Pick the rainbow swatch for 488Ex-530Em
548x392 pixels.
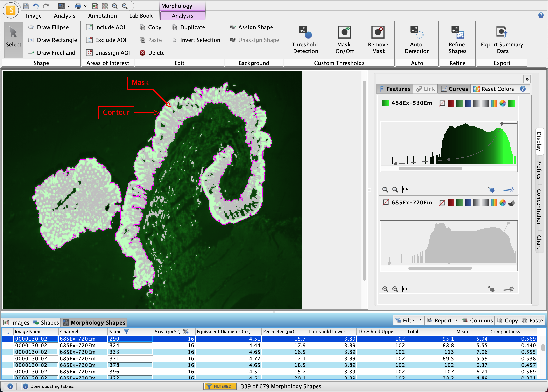coord(494,103)
